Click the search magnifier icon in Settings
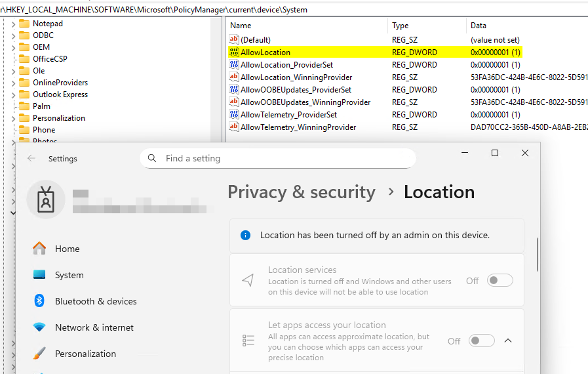Image resolution: width=588 pixels, height=374 pixels. click(152, 158)
